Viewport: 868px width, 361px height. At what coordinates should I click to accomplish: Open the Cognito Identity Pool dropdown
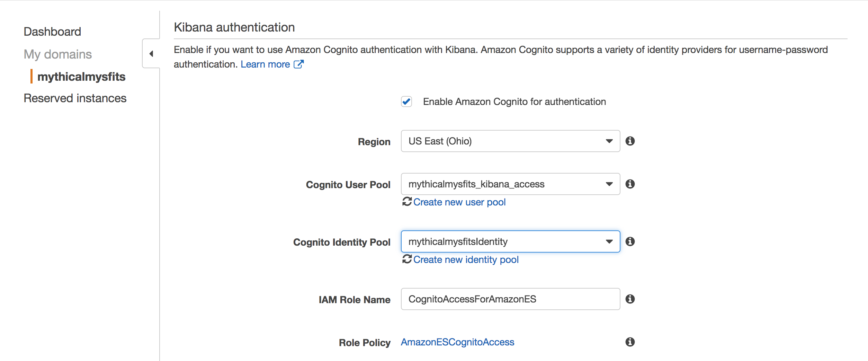click(510, 241)
